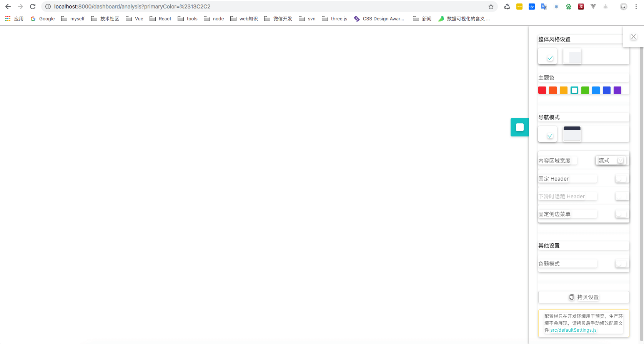Open the recycle-arrows extension icon

tap(507, 7)
